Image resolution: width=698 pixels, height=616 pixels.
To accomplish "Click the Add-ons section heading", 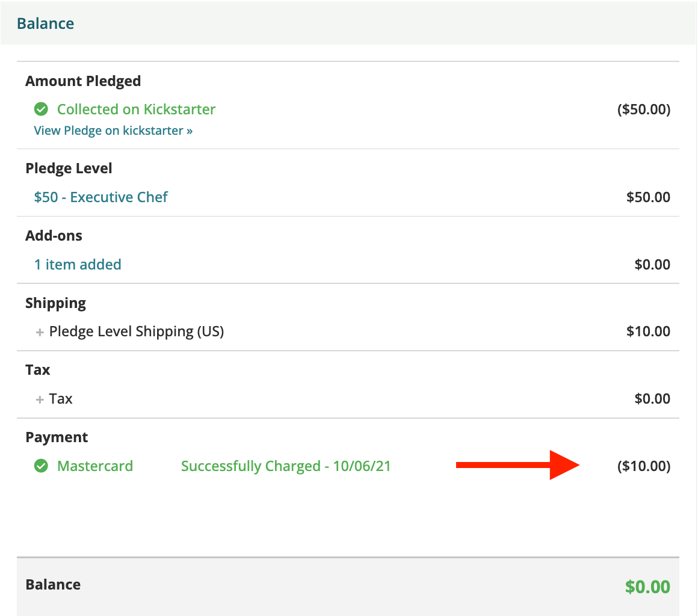I will [x=54, y=236].
